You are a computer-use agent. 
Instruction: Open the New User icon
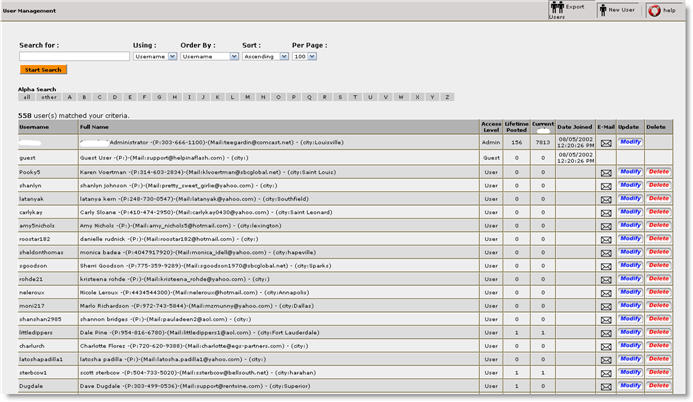pos(603,10)
